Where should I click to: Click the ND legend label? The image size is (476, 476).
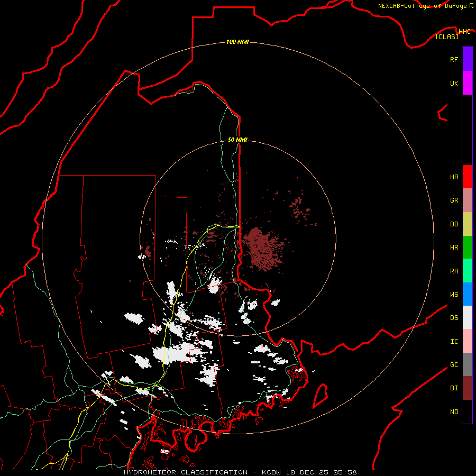454,411
